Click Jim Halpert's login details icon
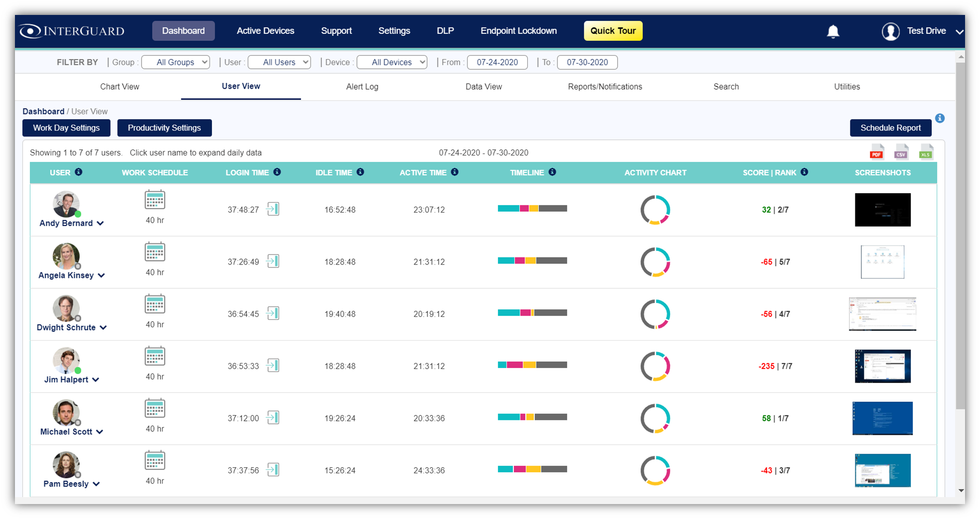 [x=273, y=366]
